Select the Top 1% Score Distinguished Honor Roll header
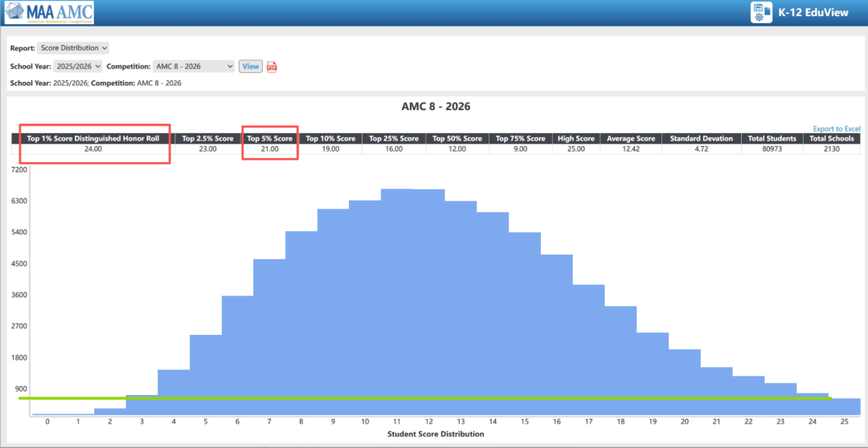The image size is (868, 448). click(93, 139)
